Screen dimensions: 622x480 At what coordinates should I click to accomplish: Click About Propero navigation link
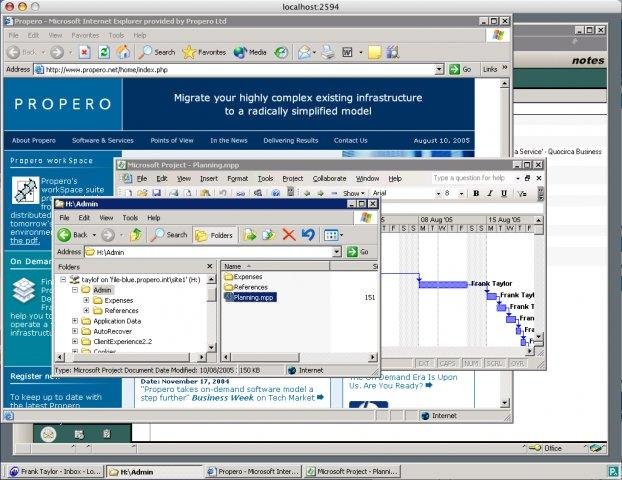pyautogui.click(x=34, y=140)
